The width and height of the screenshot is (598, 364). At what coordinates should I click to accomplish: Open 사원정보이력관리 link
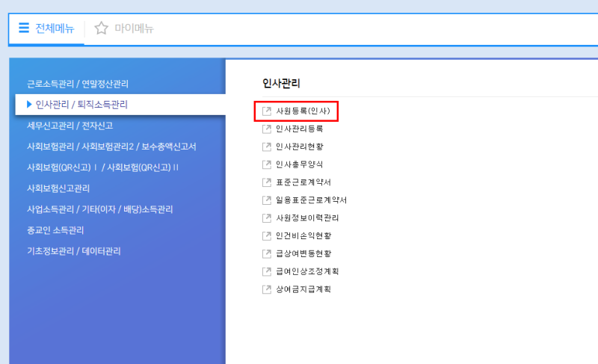click(x=307, y=218)
